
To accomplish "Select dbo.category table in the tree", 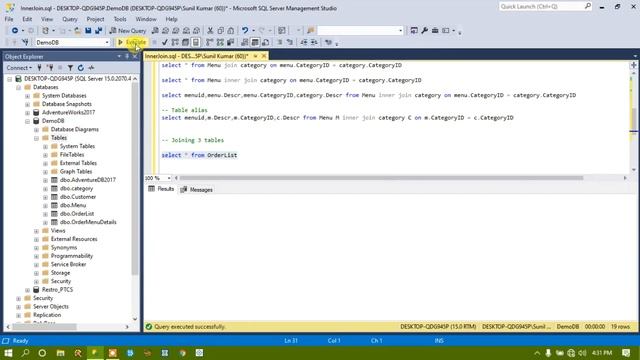I will [76, 189].
